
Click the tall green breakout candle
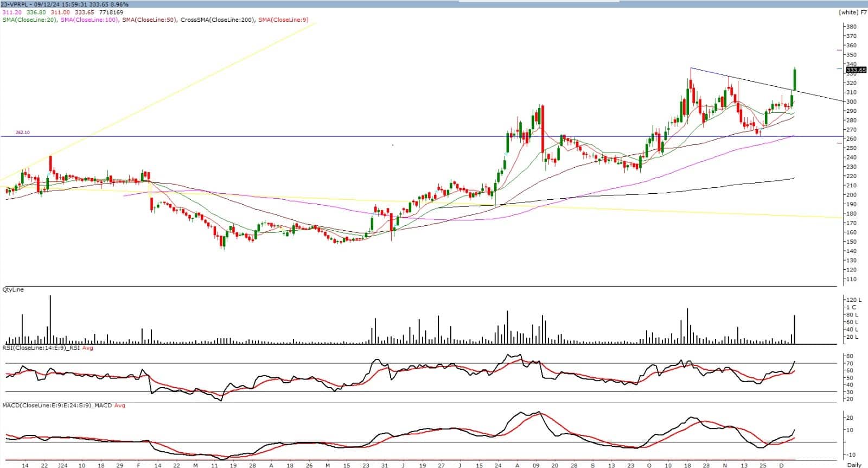(x=795, y=80)
